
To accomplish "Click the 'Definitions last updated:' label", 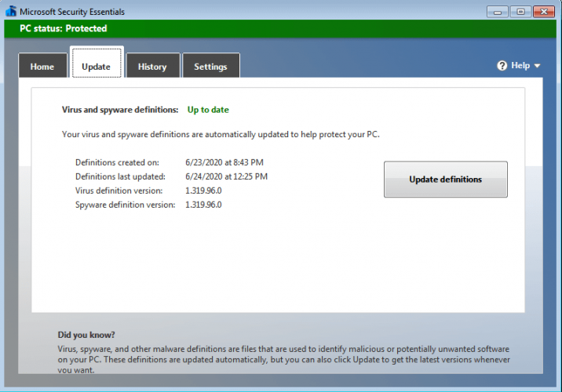I will (120, 176).
